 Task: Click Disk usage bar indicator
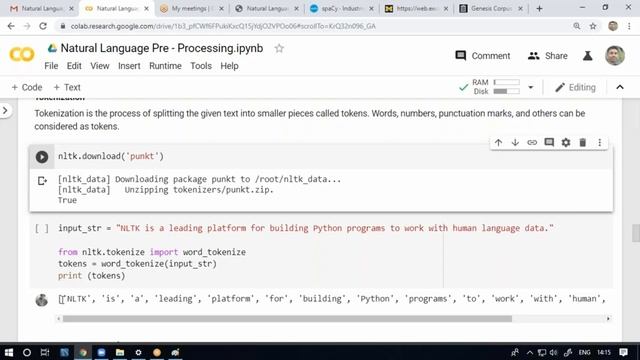(507, 91)
